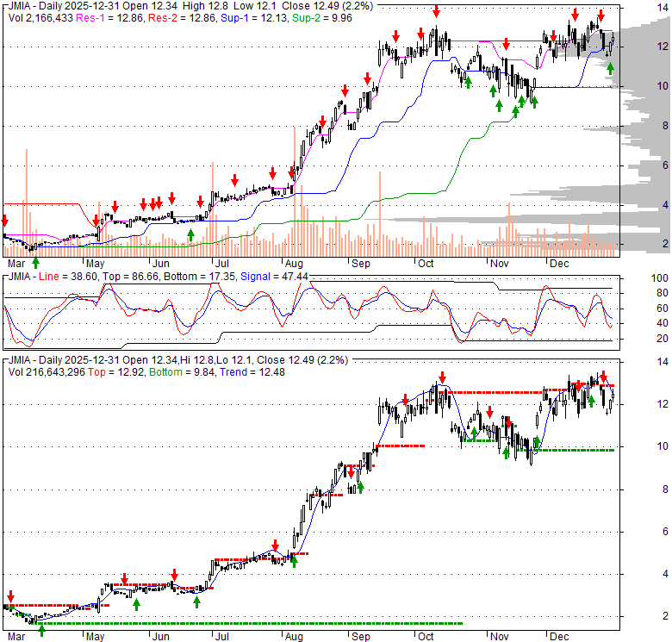Click the green buy arrow at early August, lower chart
The height and width of the screenshot is (642, 672).
click(294, 561)
